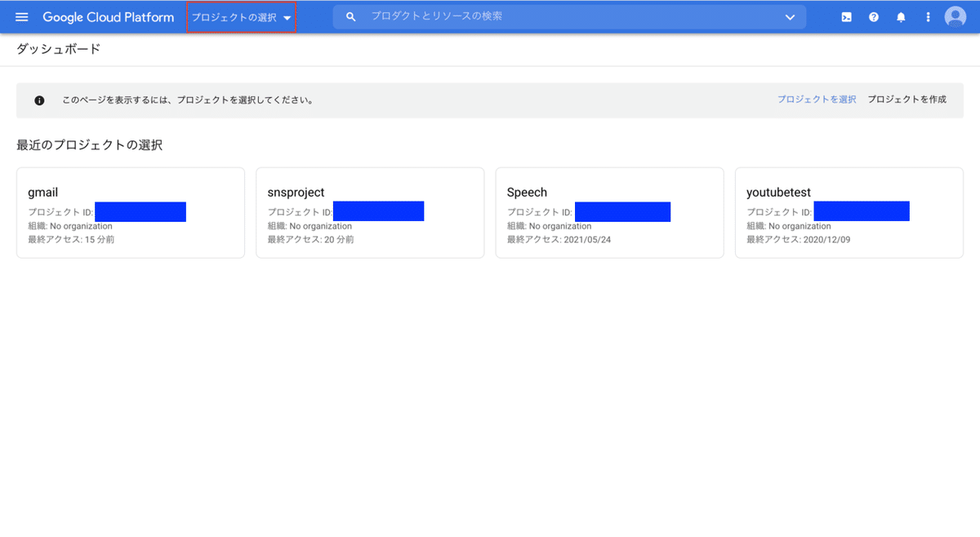
Task: Click 最終アクセス: 15 分前 text
Action: point(71,240)
